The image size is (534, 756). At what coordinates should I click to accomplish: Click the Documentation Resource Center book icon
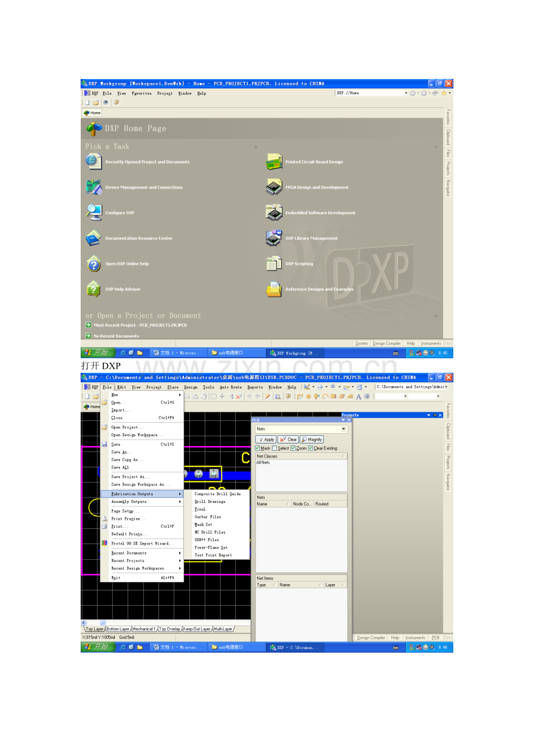pos(94,238)
